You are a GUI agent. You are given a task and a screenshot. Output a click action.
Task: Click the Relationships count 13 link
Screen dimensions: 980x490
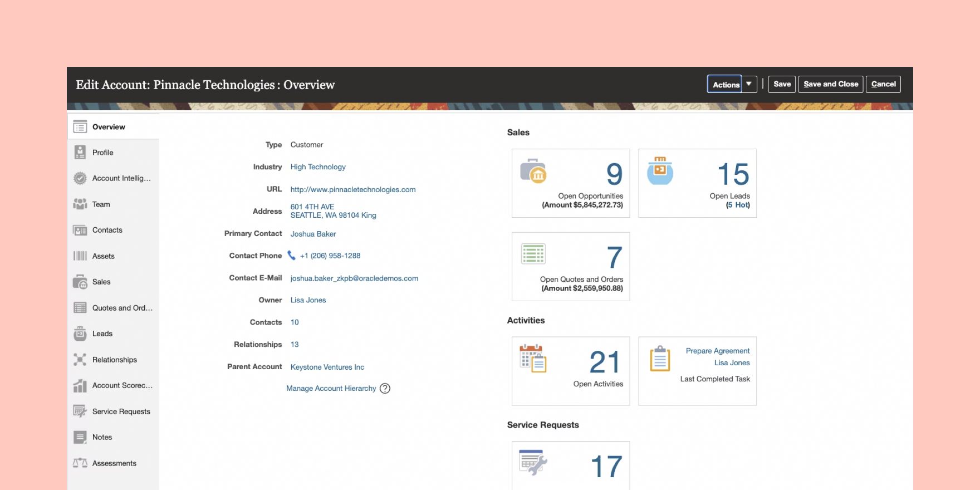pos(295,345)
